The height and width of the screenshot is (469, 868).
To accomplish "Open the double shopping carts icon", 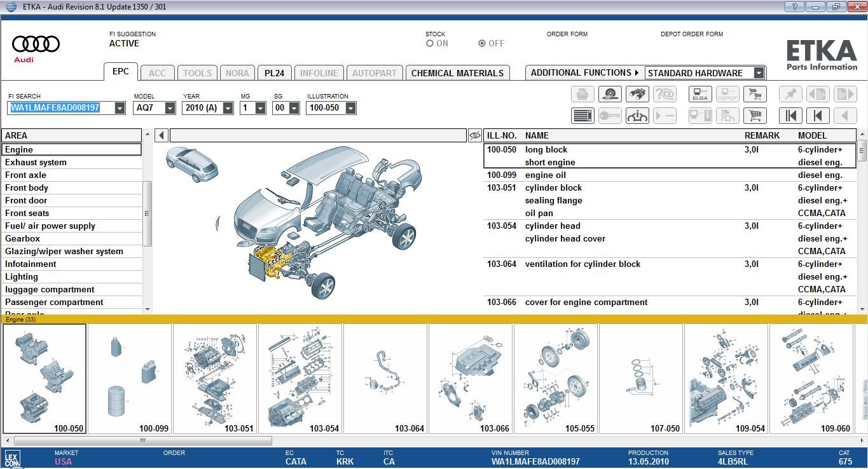I will 755,94.
